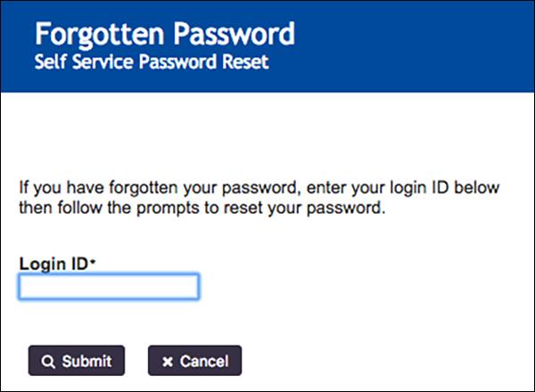
Task: Click the "Self Service Password Reset" subtitle
Action: [151, 65]
